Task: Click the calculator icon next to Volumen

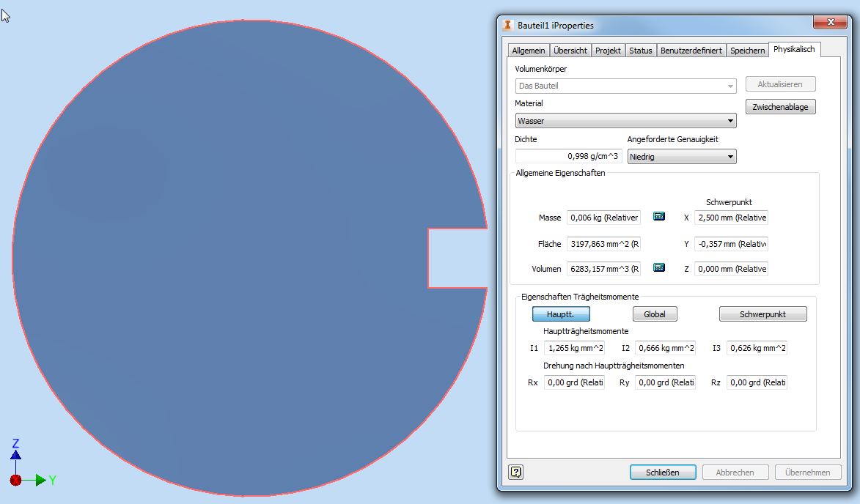Action: click(x=658, y=268)
